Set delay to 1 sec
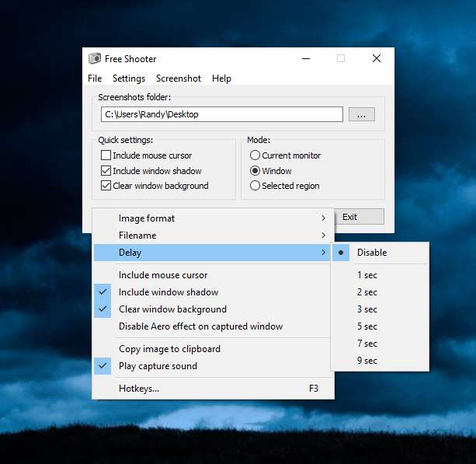The width and height of the screenshot is (476, 464). pyautogui.click(x=380, y=275)
